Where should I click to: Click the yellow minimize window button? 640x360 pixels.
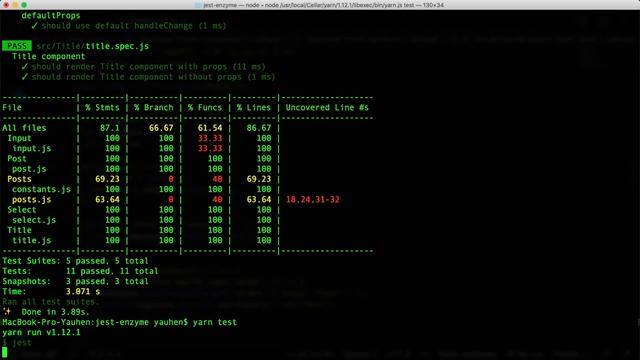pyautogui.click(x=15, y=5)
